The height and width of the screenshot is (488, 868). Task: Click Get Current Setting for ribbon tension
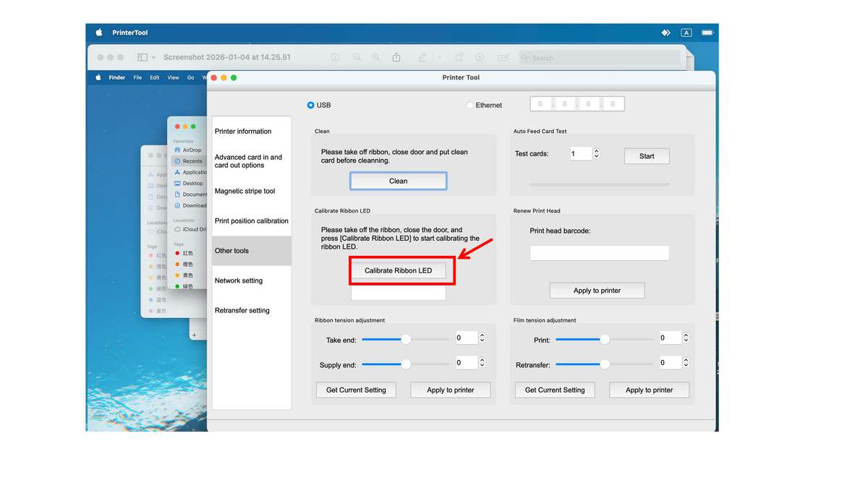pyautogui.click(x=356, y=390)
